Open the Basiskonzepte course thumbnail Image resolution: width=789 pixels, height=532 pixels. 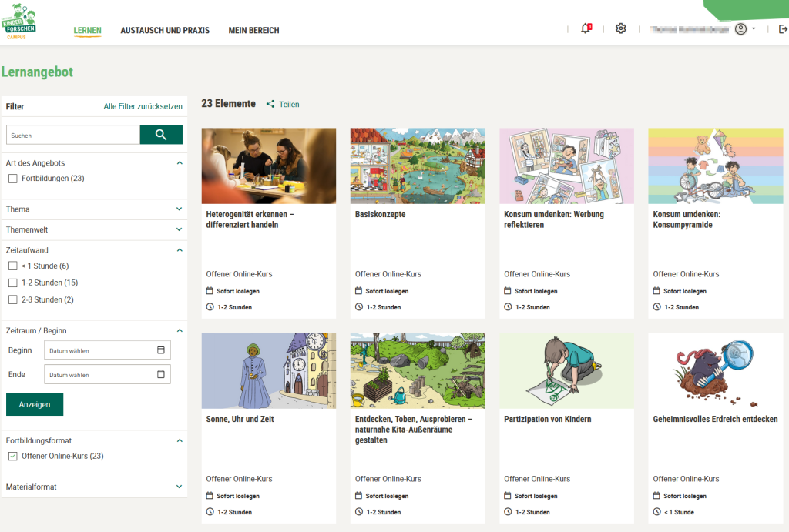pyautogui.click(x=418, y=166)
